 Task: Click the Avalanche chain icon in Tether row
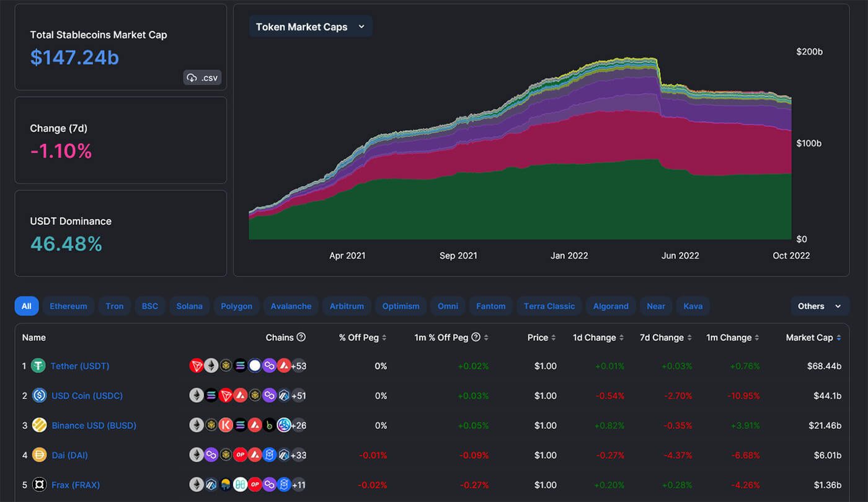(x=284, y=366)
